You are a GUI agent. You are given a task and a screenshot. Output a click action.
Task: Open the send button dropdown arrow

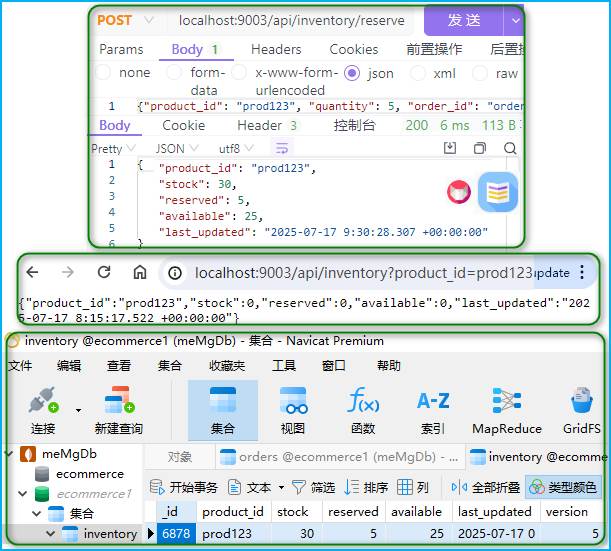point(515,20)
